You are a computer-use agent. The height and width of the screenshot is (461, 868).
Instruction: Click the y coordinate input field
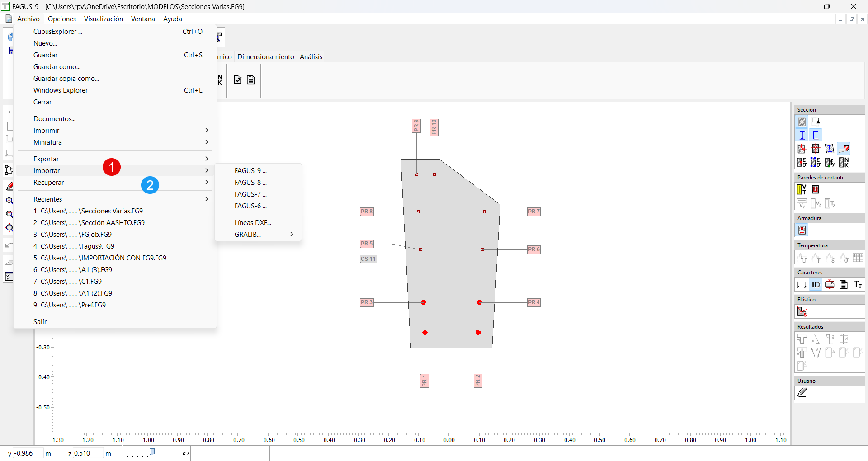pyautogui.click(x=27, y=453)
